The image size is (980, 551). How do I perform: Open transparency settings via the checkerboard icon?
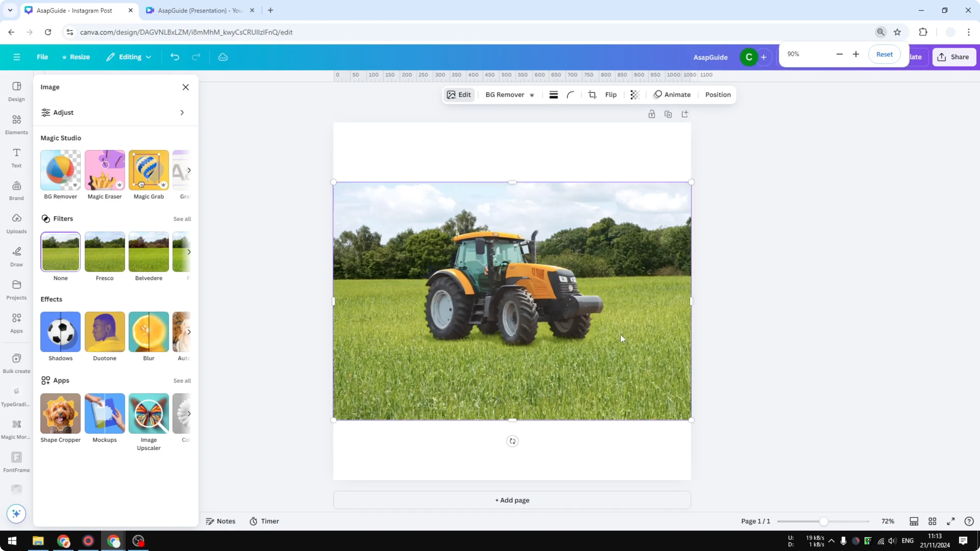point(635,95)
